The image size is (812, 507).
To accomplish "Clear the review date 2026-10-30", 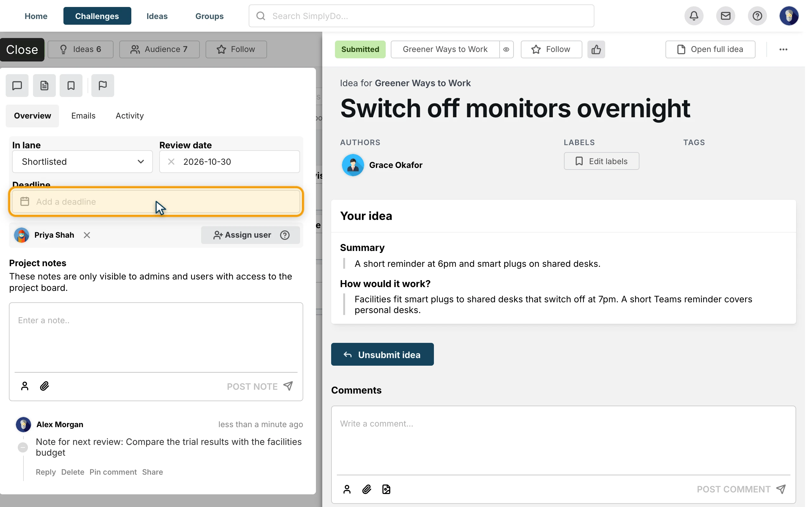I will pyautogui.click(x=171, y=162).
